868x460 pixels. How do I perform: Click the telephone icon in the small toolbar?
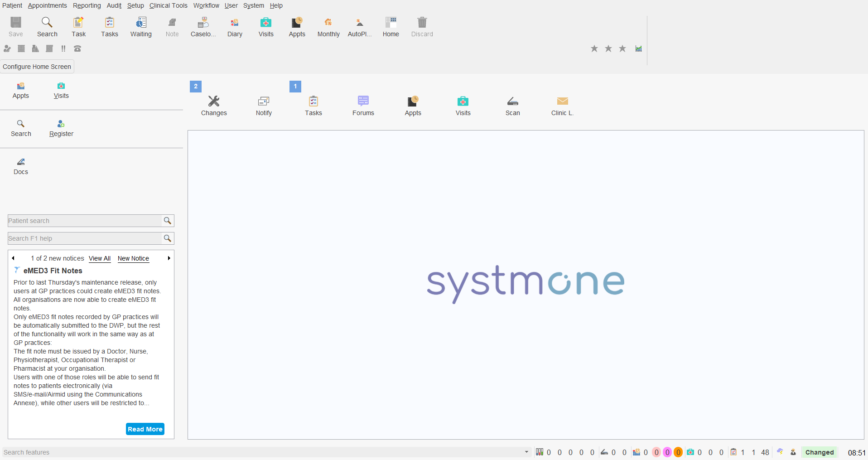[77, 48]
